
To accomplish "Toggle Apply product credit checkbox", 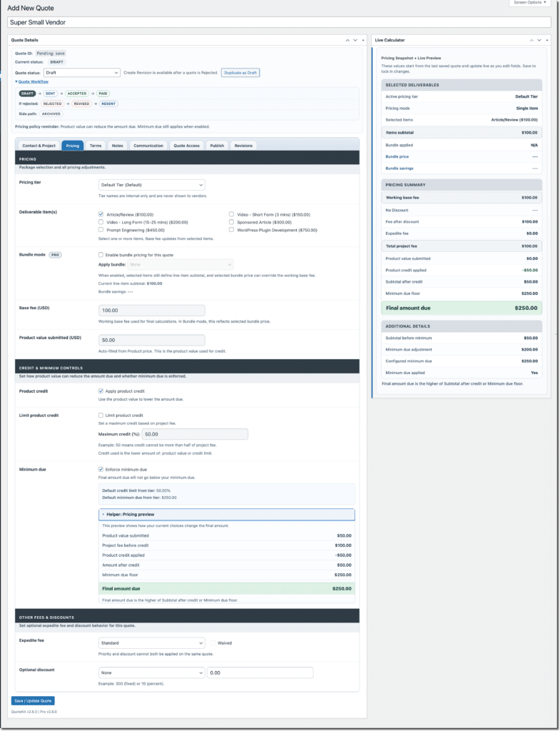I will (x=101, y=391).
